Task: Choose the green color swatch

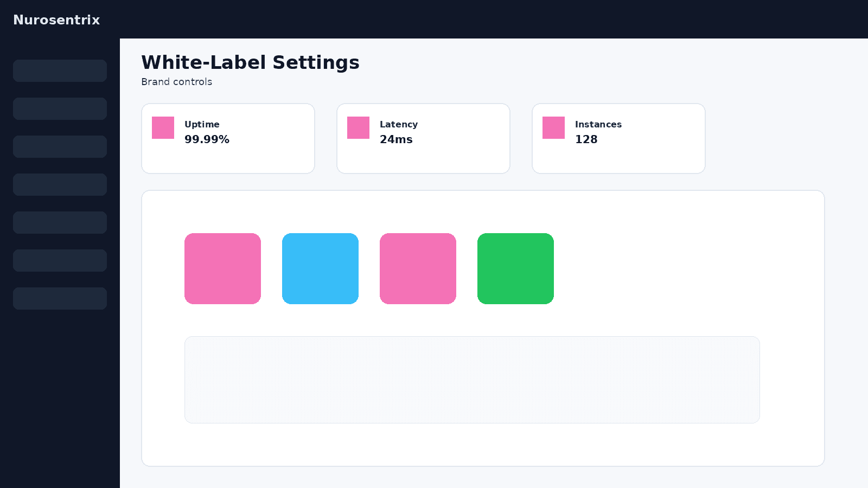Action: point(515,268)
